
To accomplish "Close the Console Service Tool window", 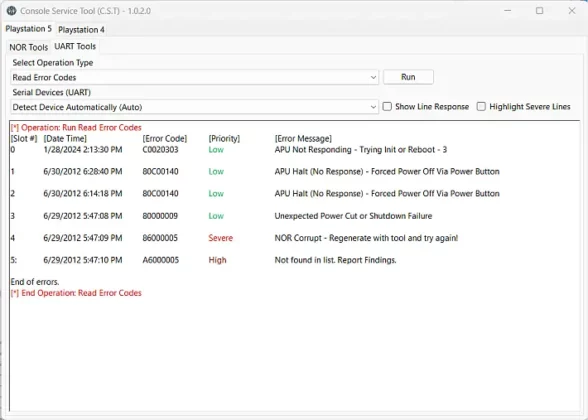I will point(572,10).
